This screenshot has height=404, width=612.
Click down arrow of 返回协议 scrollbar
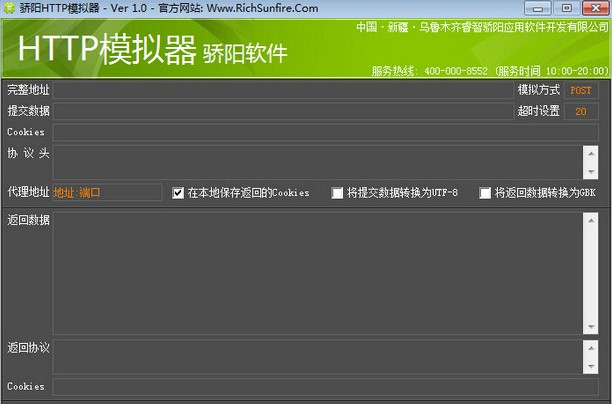click(591, 366)
